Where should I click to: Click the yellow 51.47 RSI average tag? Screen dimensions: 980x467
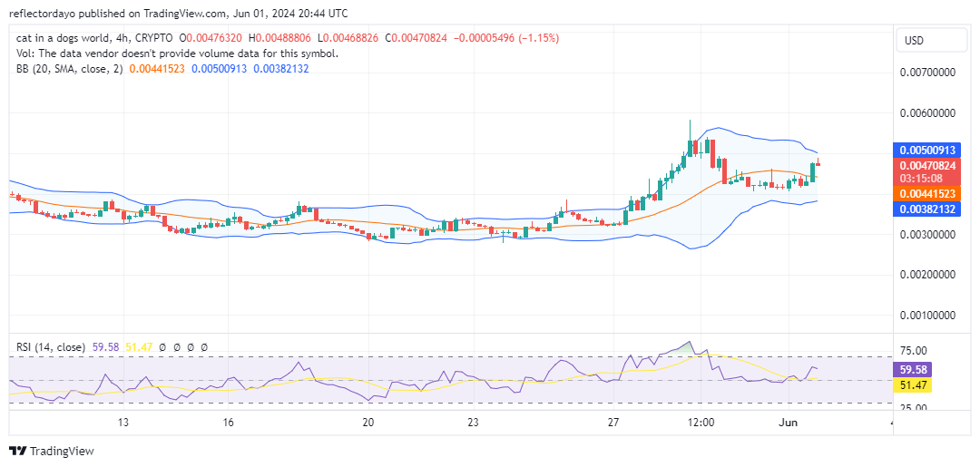[914, 385]
